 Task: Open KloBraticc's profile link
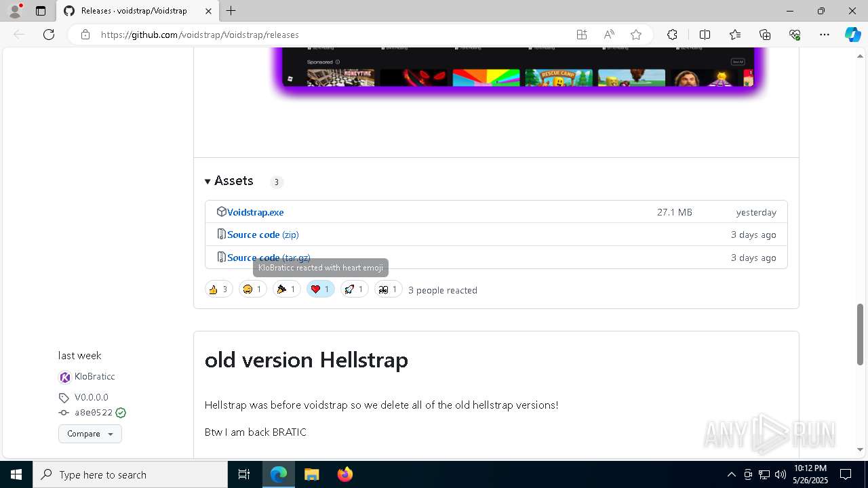click(x=95, y=377)
